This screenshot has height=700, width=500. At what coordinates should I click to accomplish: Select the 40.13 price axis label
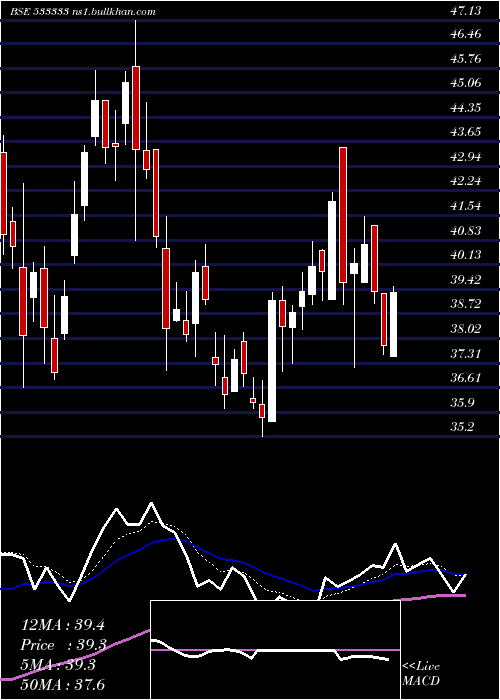pyautogui.click(x=466, y=255)
